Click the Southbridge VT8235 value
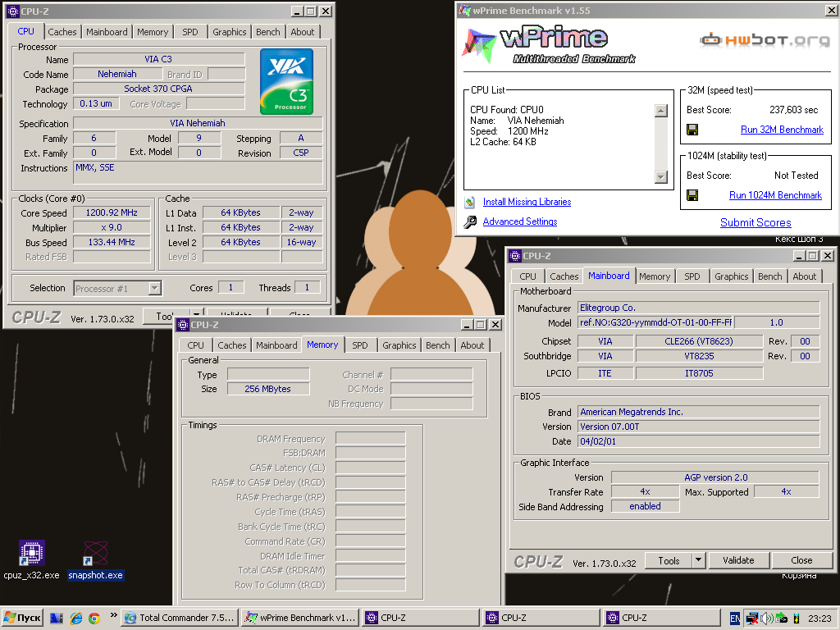The width and height of the screenshot is (840, 630). tap(699, 356)
